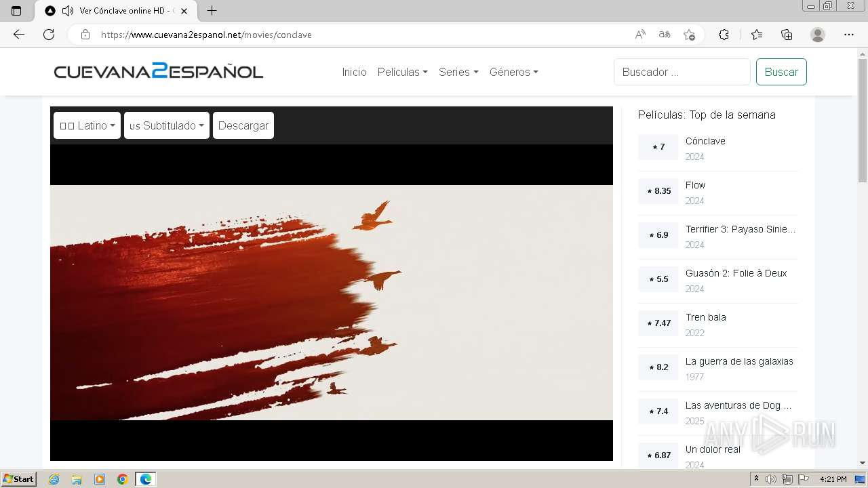Open Terrifier 3: Payaso Siniestro link
The image size is (868, 488).
point(741,229)
